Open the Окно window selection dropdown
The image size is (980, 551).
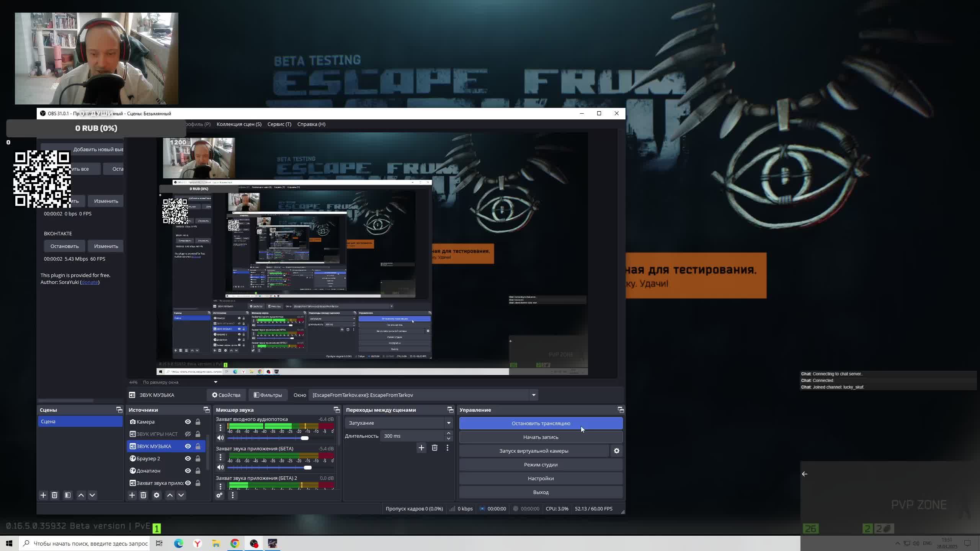(423, 395)
